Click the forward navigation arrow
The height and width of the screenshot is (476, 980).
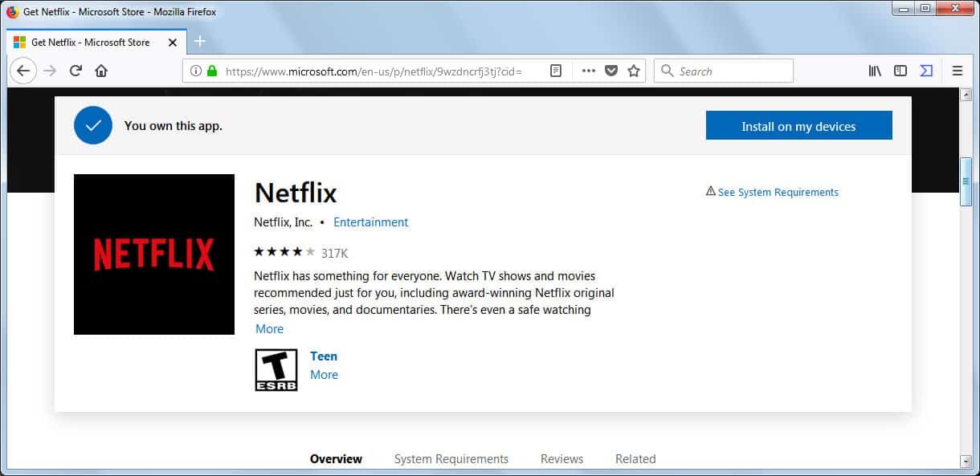(50, 71)
